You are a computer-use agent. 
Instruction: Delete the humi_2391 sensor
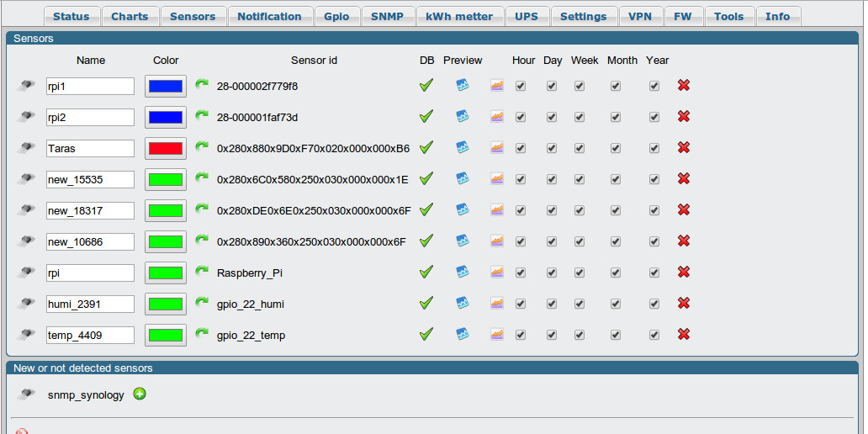pyautogui.click(x=684, y=303)
